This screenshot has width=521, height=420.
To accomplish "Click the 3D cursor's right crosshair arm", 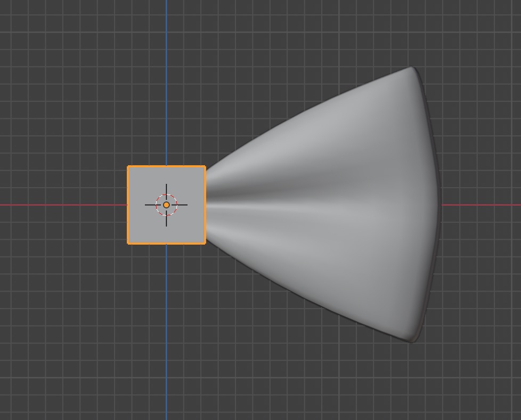I will coord(182,205).
